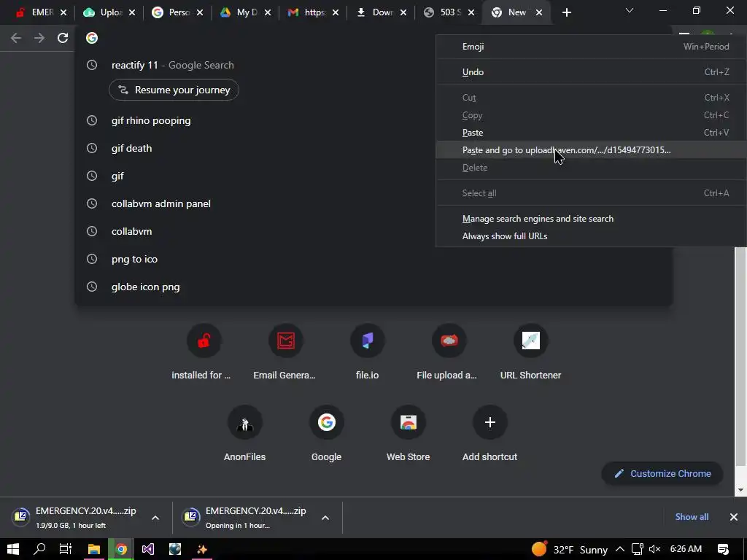Click the sparkle app icon in taskbar
The height and width of the screenshot is (560, 747).
(202, 549)
